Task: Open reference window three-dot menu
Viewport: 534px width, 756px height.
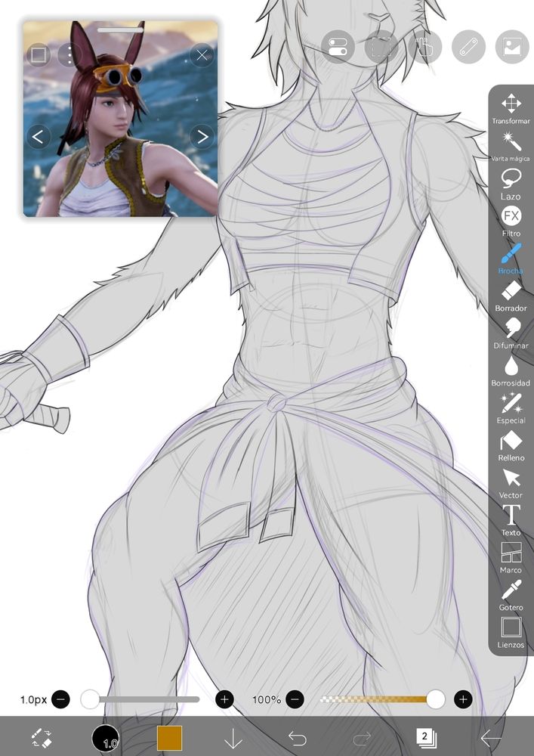Action: pos(69,55)
